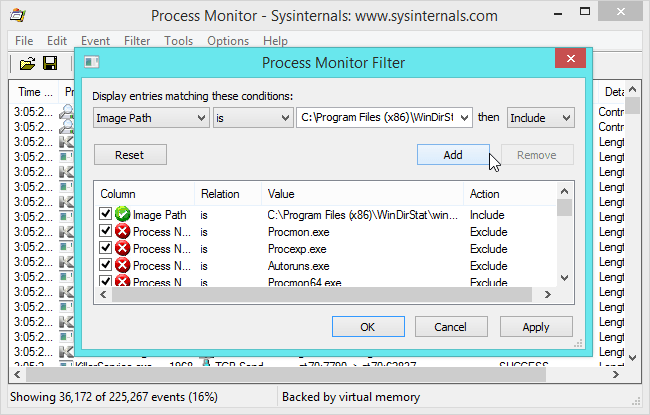This screenshot has height=415, width=650.
Task: Open the Filter menu
Action: 137,41
